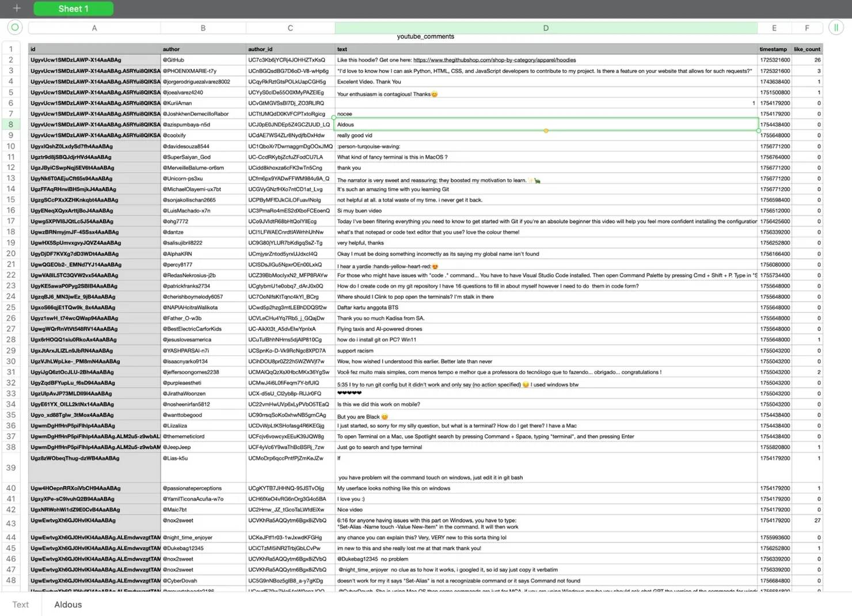Click the 'author_id' header cell
Screen dimensions: 852x616
click(x=290, y=49)
